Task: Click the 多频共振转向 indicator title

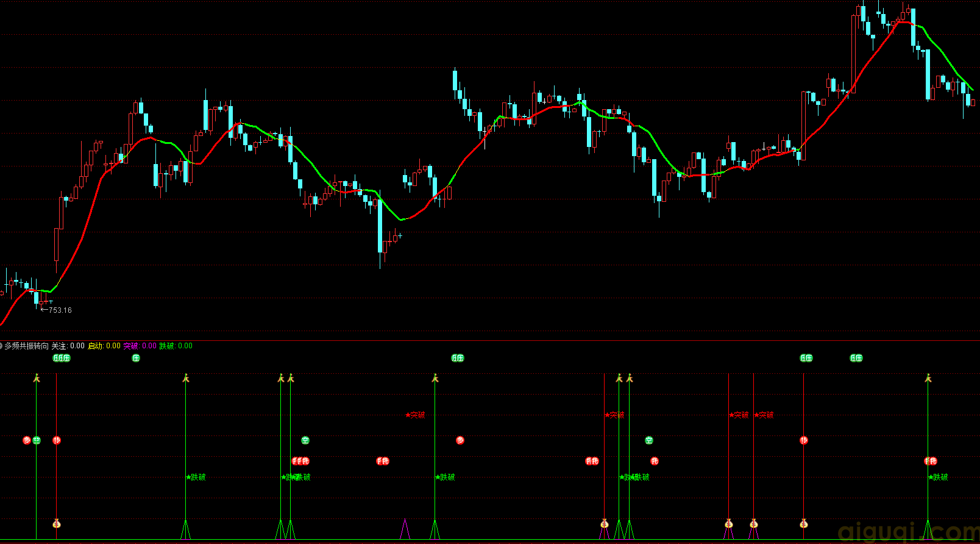Action: pyautogui.click(x=26, y=346)
